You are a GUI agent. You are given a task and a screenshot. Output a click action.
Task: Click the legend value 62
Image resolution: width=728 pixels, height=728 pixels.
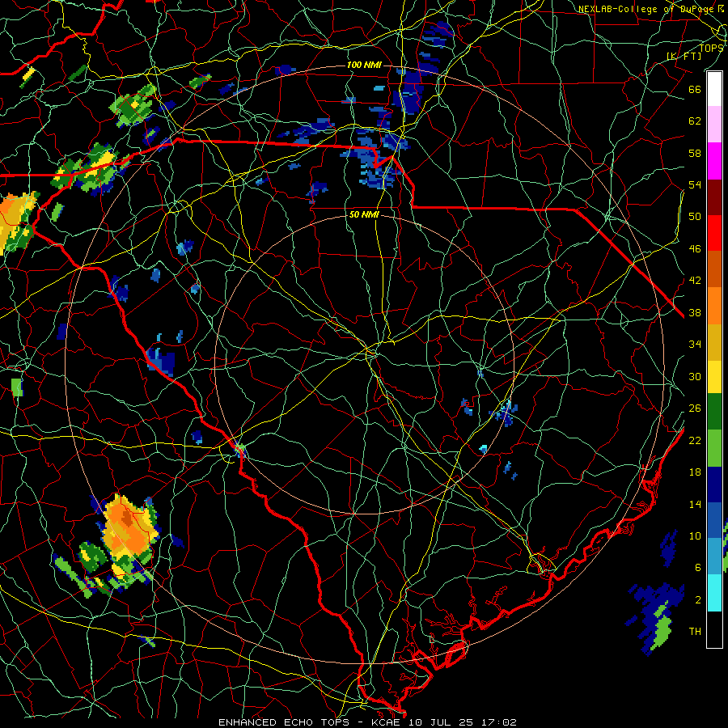(x=695, y=121)
